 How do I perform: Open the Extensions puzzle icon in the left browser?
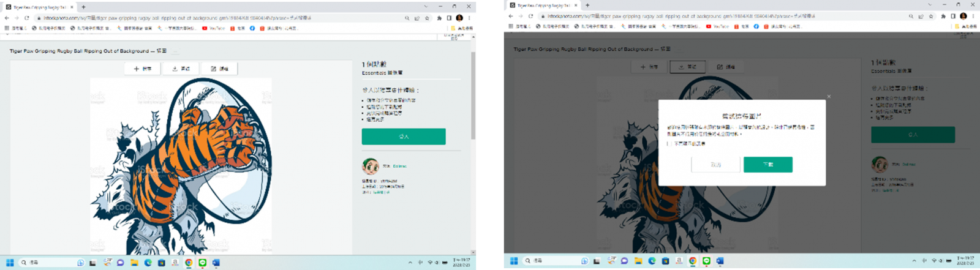click(439, 18)
